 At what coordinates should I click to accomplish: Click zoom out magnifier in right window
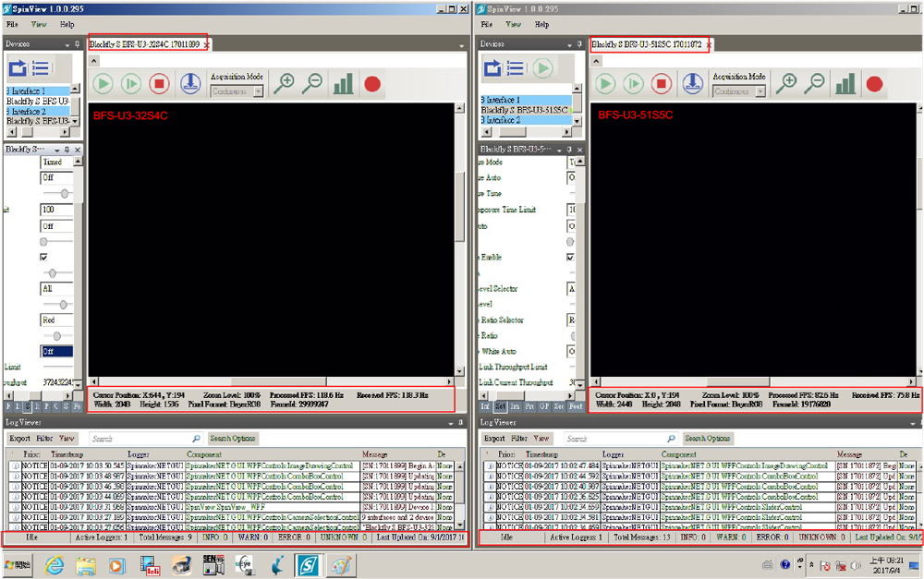pyautogui.click(x=815, y=83)
